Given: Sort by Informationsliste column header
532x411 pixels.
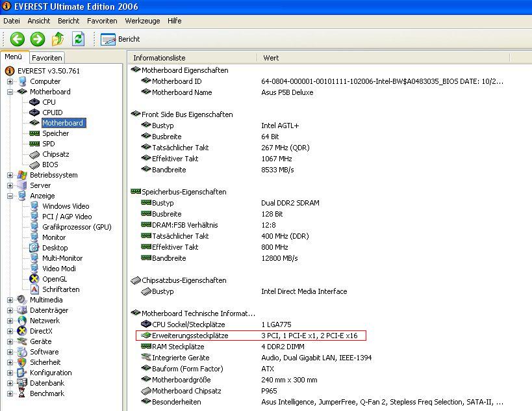Looking at the screenshot, I should point(192,58).
